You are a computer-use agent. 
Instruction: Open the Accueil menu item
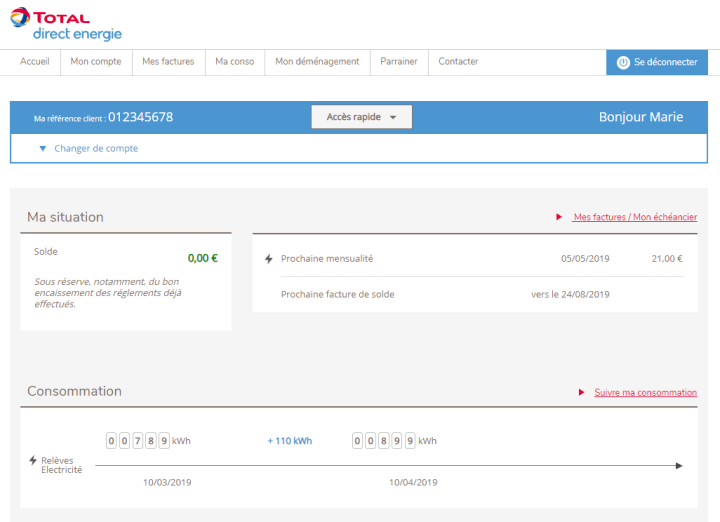pyautogui.click(x=34, y=62)
